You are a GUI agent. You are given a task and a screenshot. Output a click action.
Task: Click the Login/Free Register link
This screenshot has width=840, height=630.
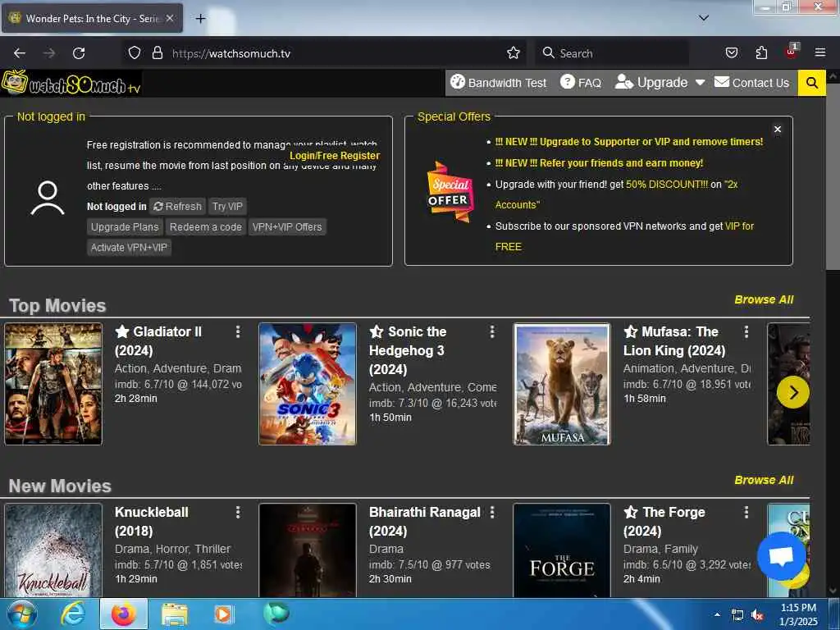pyautogui.click(x=335, y=155)
